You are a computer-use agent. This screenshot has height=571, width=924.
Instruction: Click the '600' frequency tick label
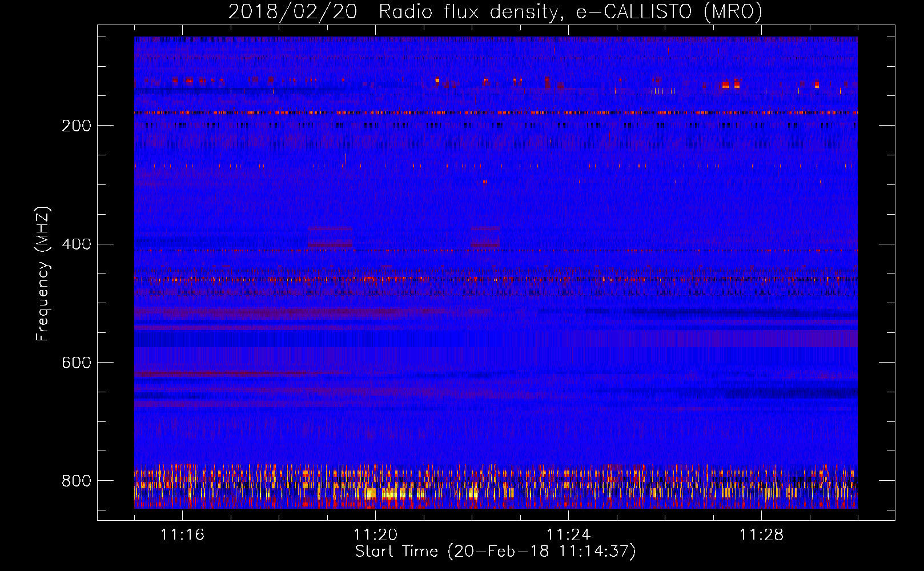pos(77,363)
